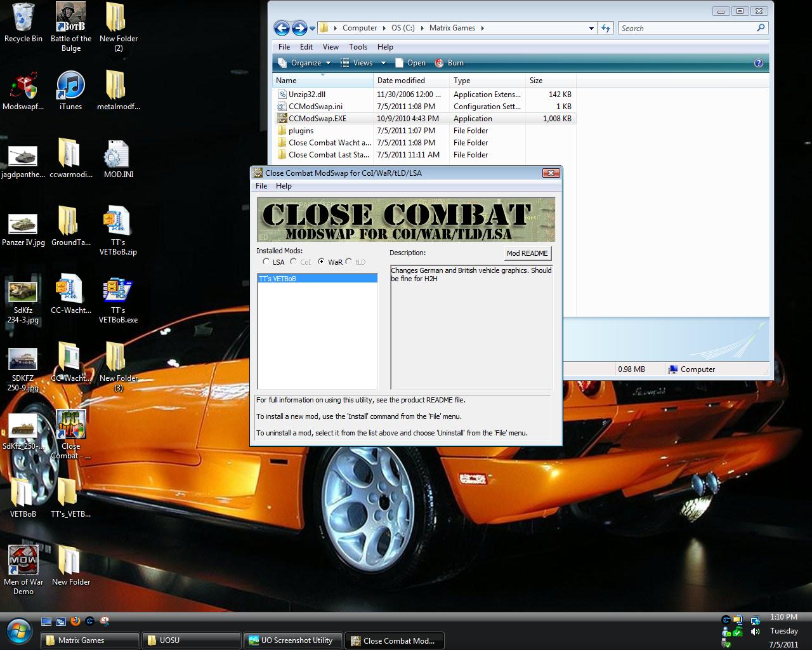
Task: Select TT's VETBoB.zip archive icon
Action: pos(118,231)
